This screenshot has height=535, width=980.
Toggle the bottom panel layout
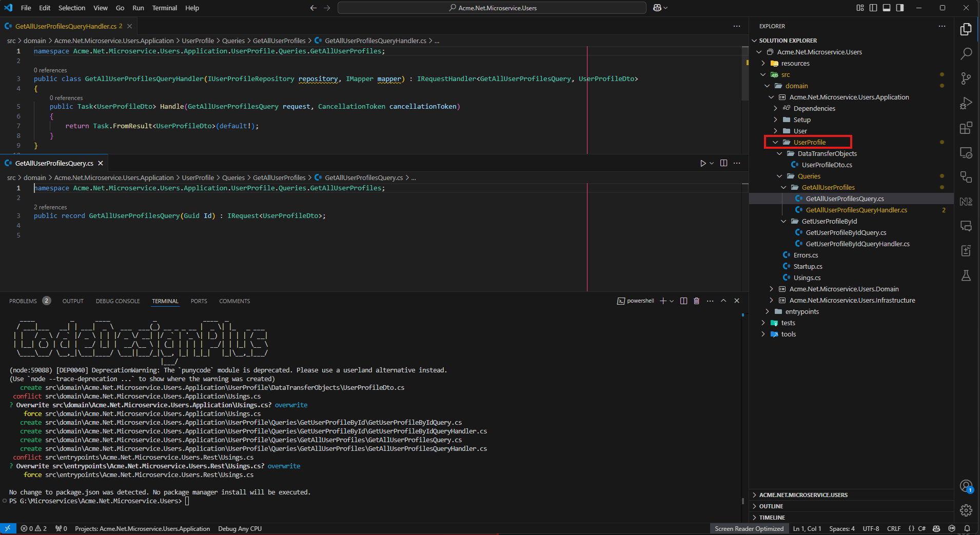click(x=887, y=8)
